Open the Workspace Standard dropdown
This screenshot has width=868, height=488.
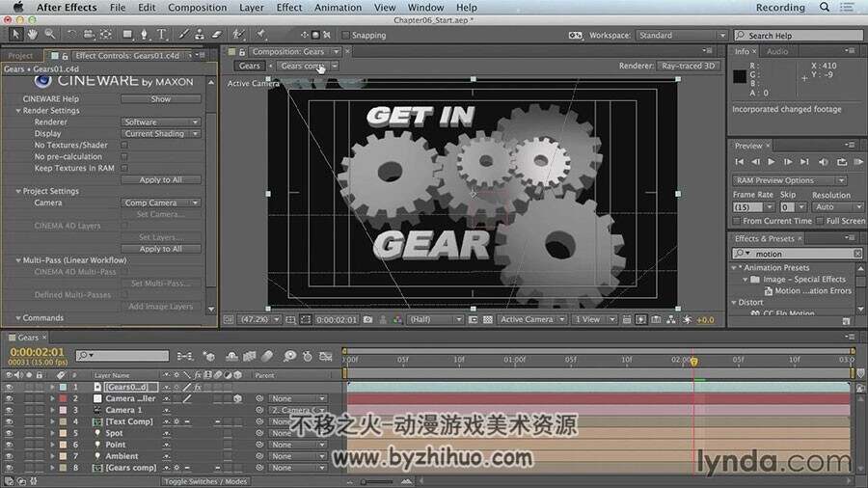click(x=682, y=35)
